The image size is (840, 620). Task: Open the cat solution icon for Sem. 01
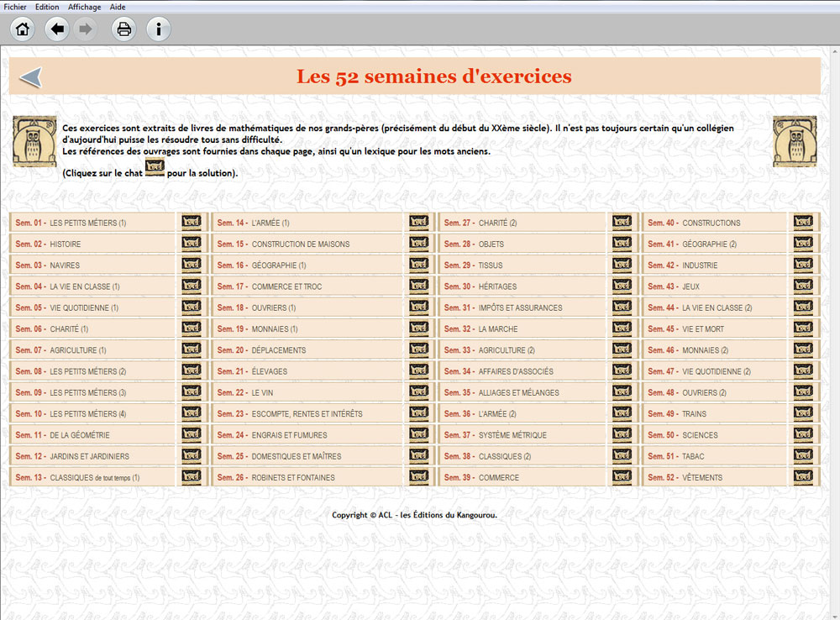pyautogui.click(x=192, y=223)
